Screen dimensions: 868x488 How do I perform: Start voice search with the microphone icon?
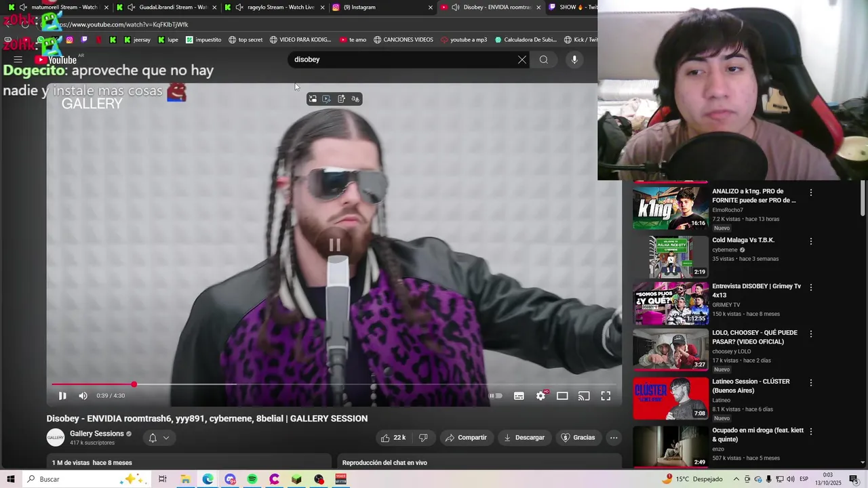point(574,60)
